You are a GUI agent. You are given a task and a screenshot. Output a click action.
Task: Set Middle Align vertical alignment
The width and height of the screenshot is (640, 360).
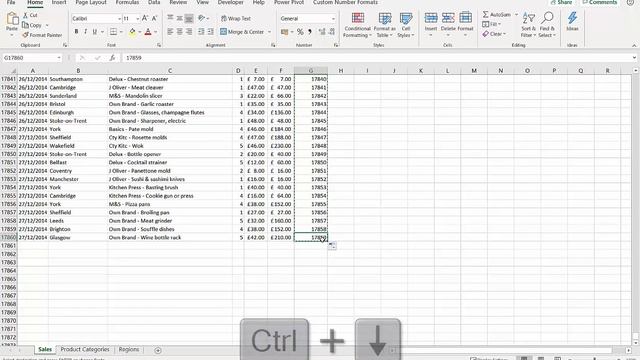[180, 18]
